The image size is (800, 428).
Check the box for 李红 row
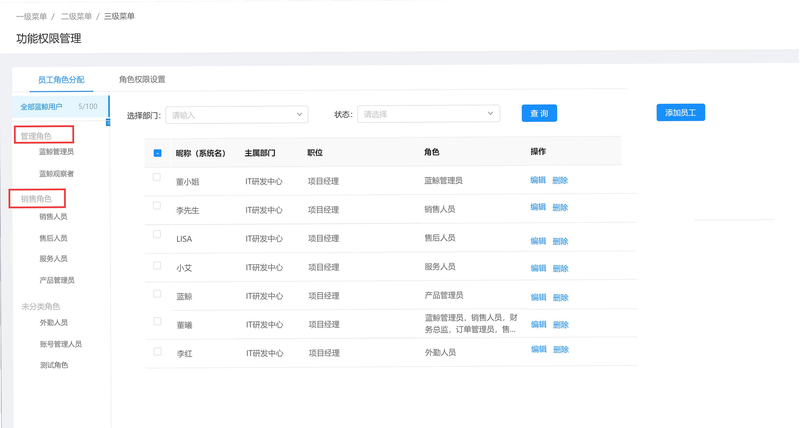158,351
